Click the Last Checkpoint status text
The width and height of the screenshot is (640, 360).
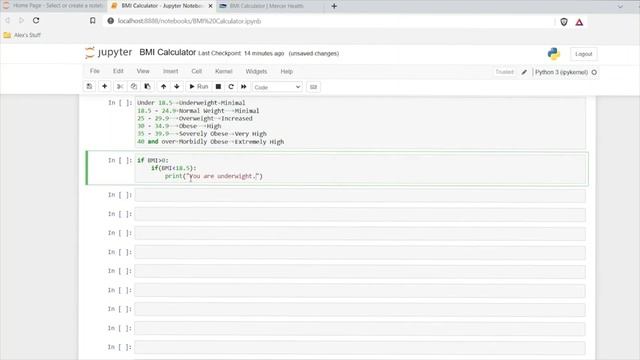pyautogui.click(x=241, y=53)
